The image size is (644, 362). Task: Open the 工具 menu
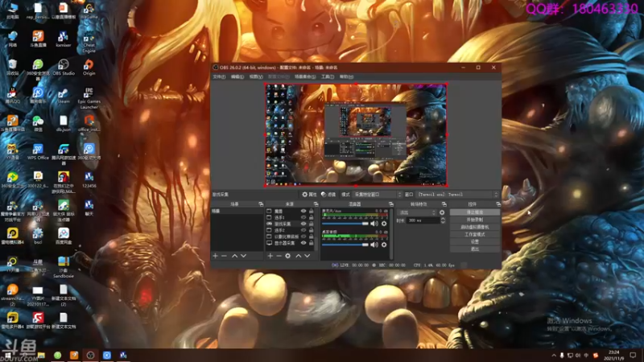[328, 76]
